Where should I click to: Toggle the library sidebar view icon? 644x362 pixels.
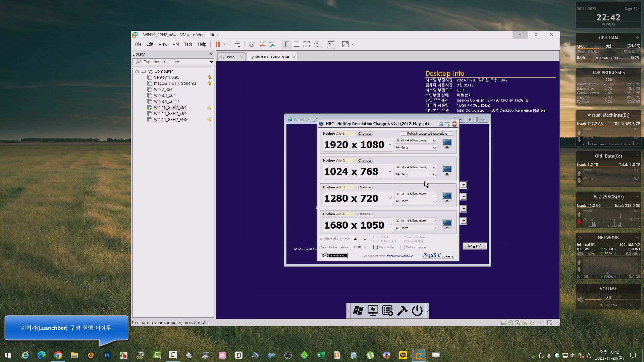coord(286,44)
